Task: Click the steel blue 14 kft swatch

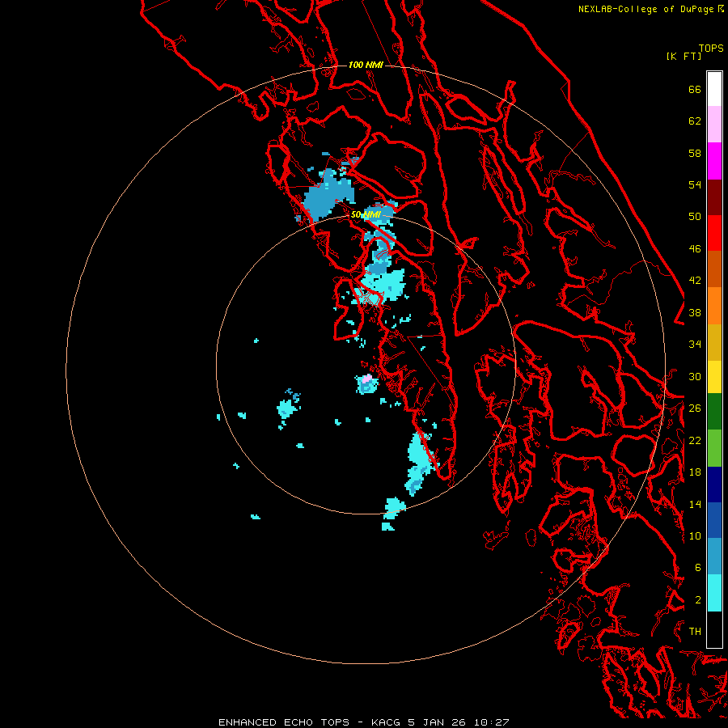Action: click(714, 557)
